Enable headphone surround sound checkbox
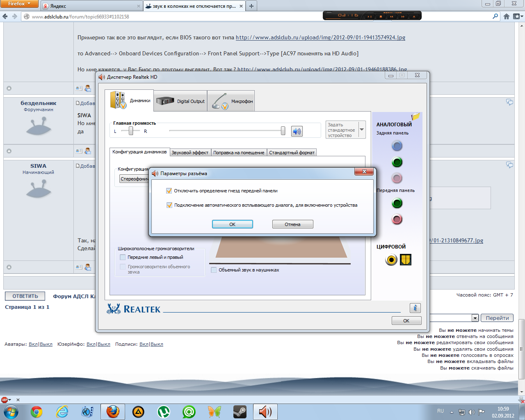 (214, 270)
